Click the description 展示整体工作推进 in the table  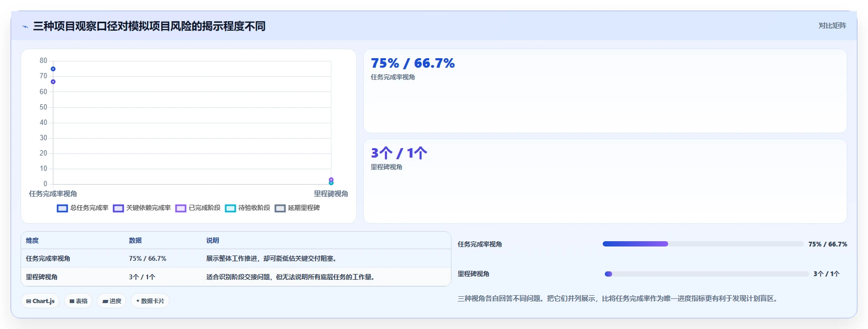pos(271,258)
